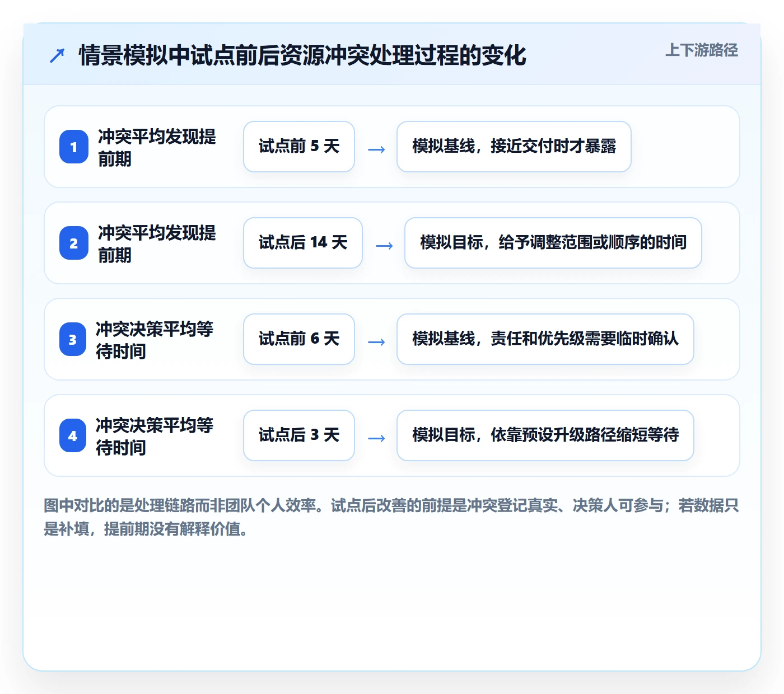The height and width of the screenshot is (694, 784).
Task: Select the "试点前 5 天" value pill
Action: tap(299, 147)
